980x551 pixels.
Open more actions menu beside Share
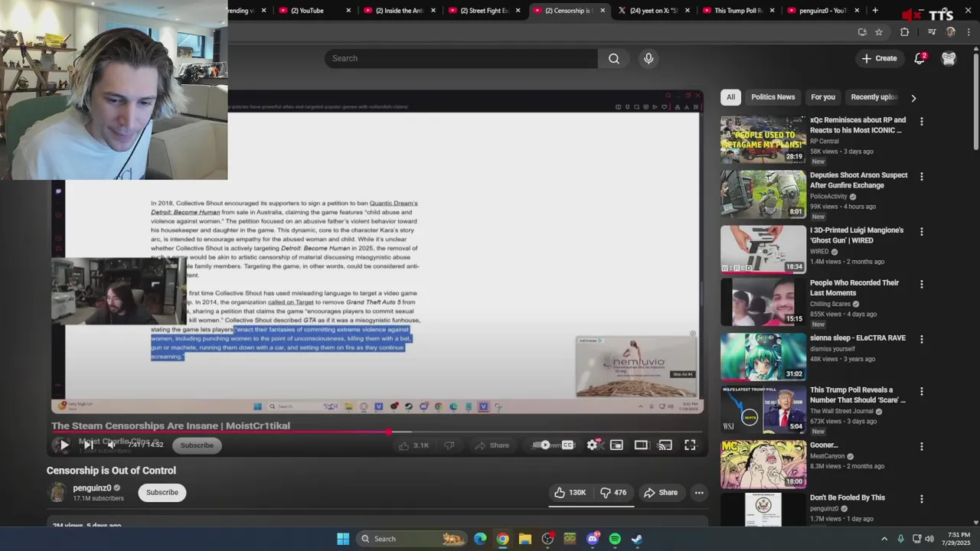pyautogui.click(x=699, y=493)
